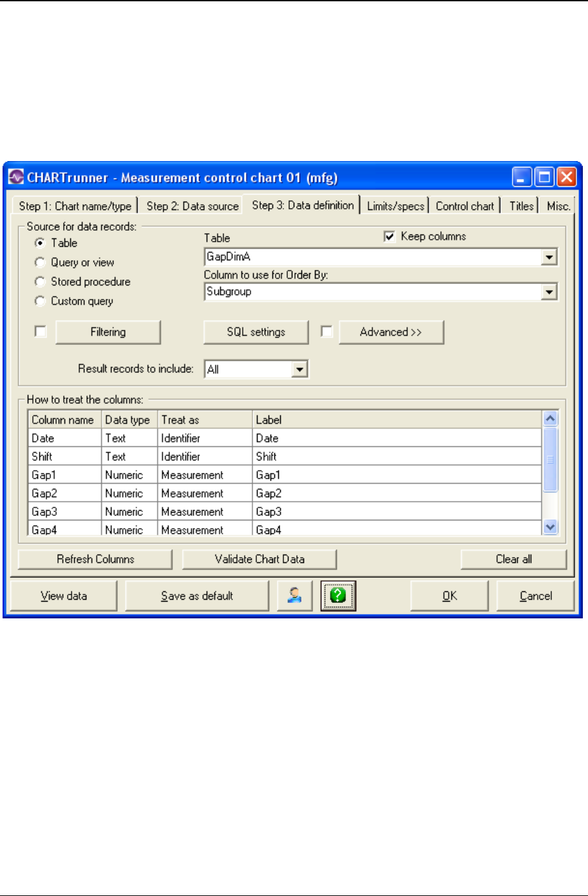Click the columns list scroll up arrow

[550, 419]
